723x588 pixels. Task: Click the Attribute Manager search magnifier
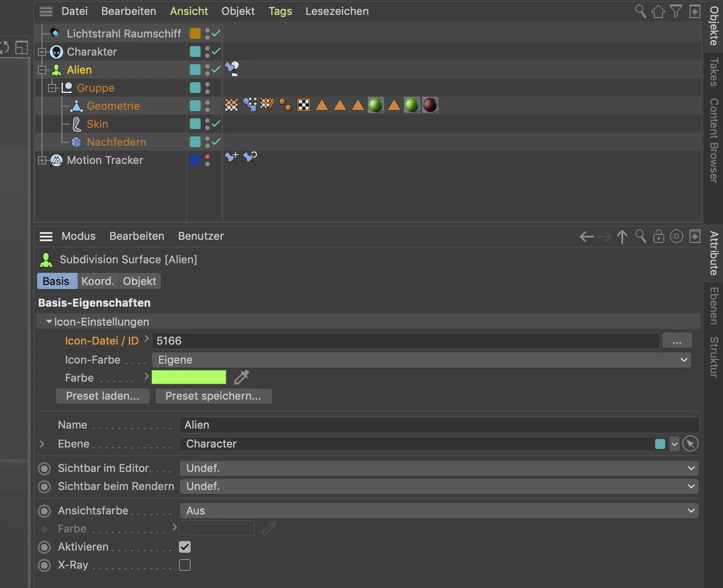click(640, 236)
